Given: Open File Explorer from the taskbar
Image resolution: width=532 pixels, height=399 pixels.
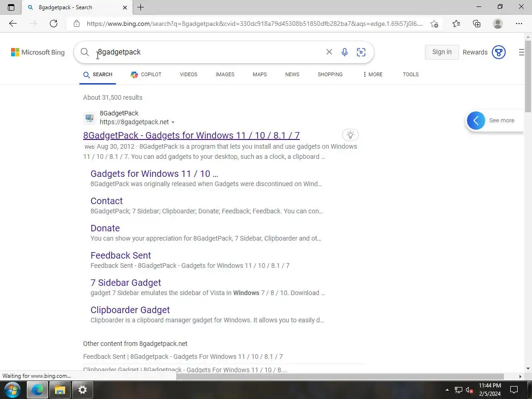Looking at the screenshot, I should click(x=60, y=390).
